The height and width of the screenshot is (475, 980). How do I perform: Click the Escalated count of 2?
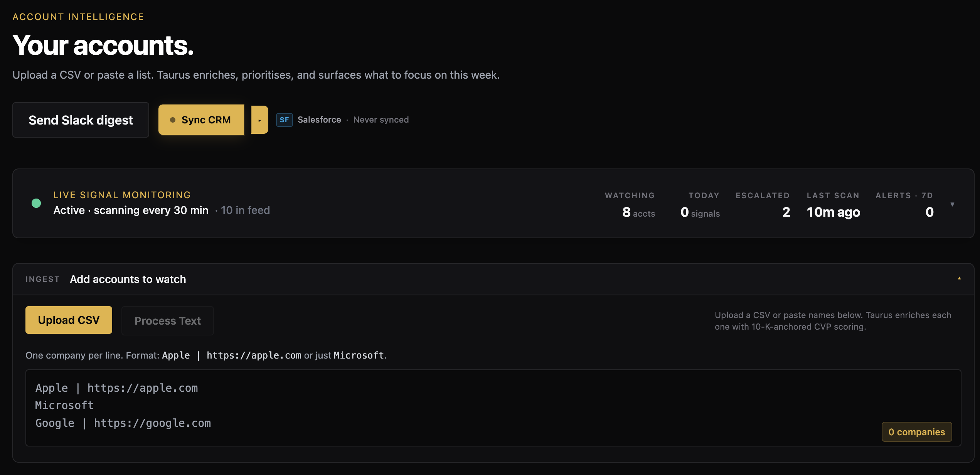click(x=786, y=212)
